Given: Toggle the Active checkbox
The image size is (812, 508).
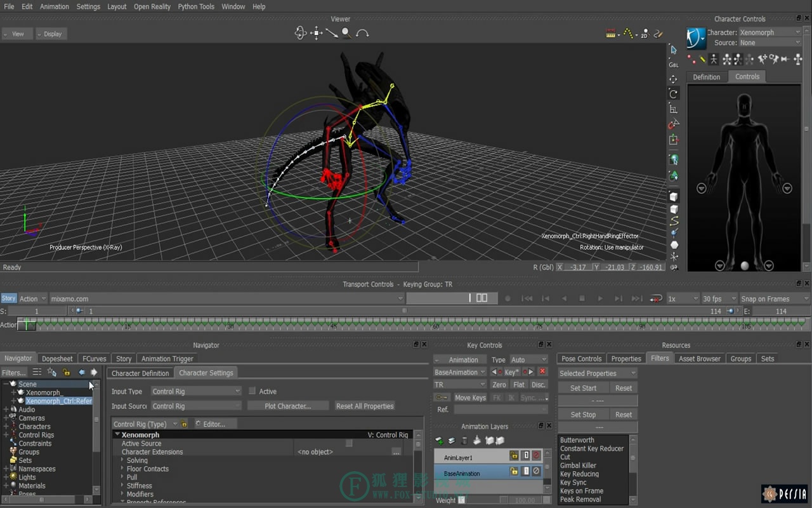Looking at the screenshot, I should click(252, 391).
